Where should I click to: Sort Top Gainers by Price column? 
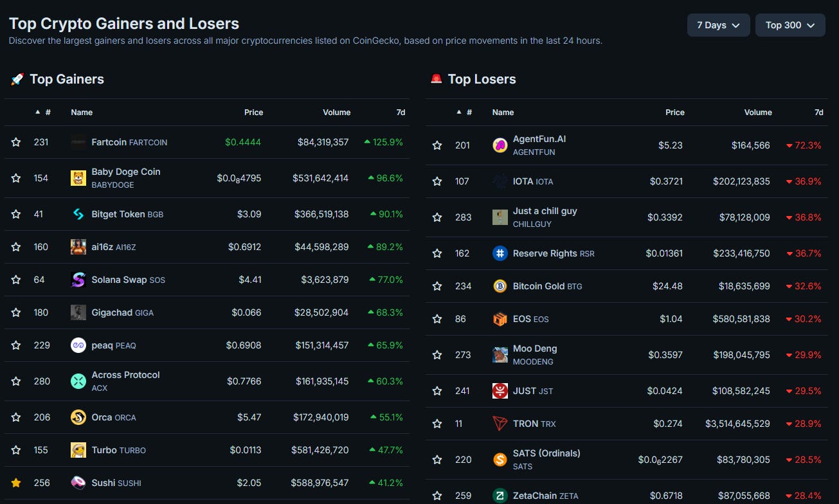(x=253, y=112)
